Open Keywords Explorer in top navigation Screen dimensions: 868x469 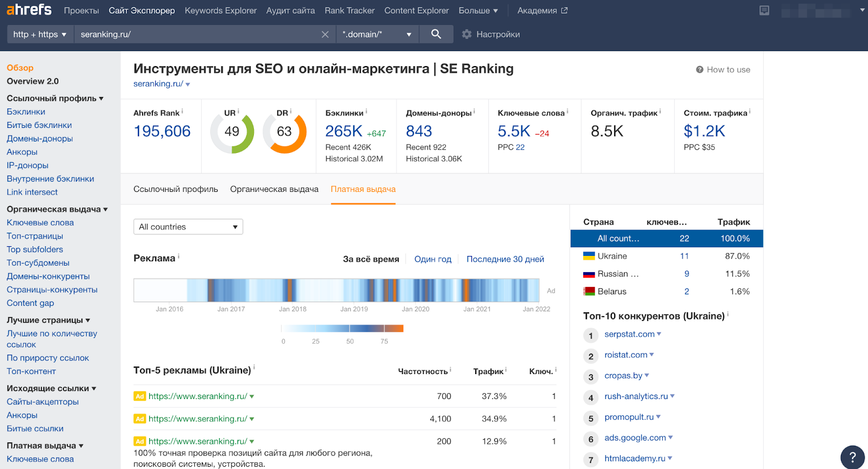(221, 10)
